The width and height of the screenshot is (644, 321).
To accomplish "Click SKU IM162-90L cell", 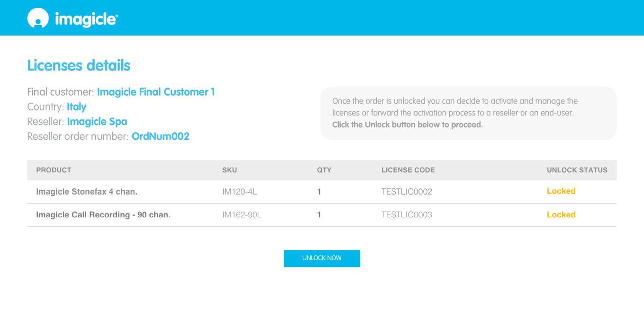I will click(242, 215).
